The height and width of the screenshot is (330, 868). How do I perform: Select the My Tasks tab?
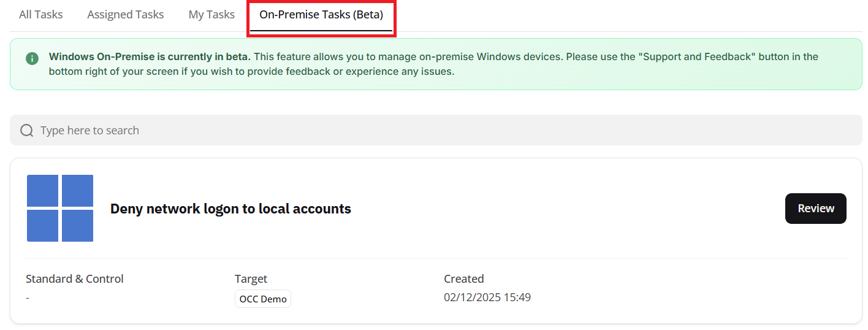click(x=211, y=15)
